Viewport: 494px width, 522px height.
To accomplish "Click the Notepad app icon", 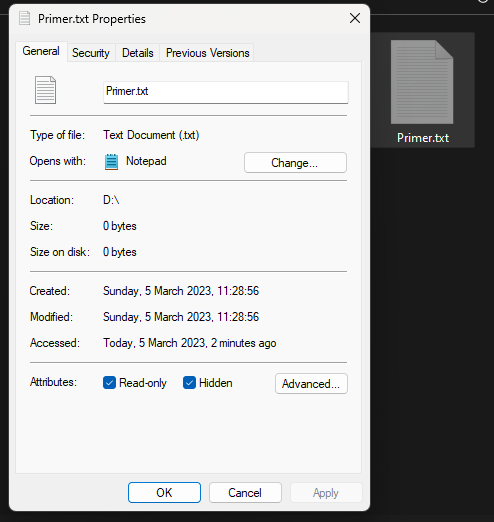I will click(111, 162).
